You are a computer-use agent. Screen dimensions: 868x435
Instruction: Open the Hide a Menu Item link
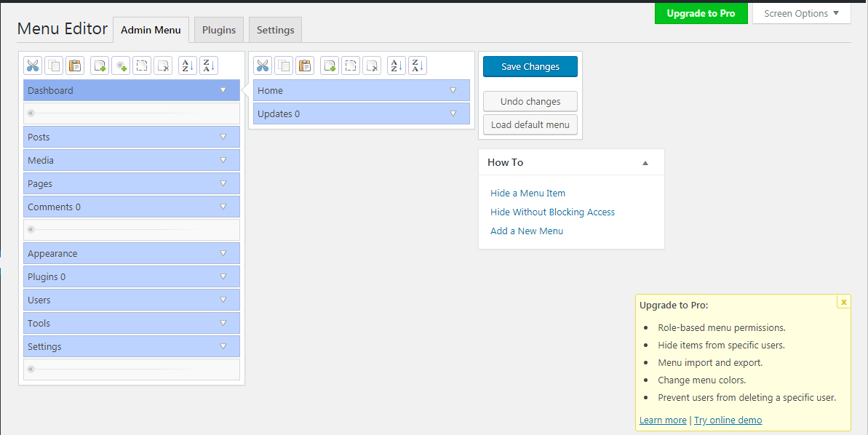[x=527, y=193]
